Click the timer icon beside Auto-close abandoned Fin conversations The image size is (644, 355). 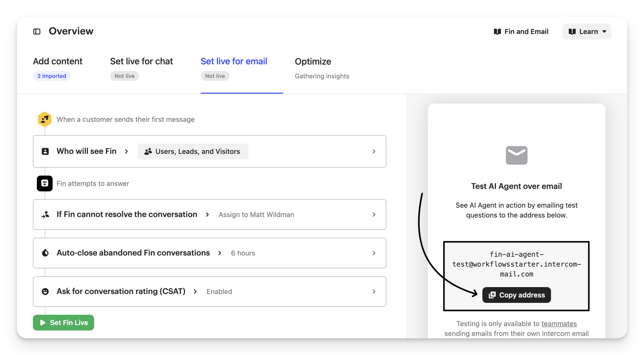(x=45, y=253)
